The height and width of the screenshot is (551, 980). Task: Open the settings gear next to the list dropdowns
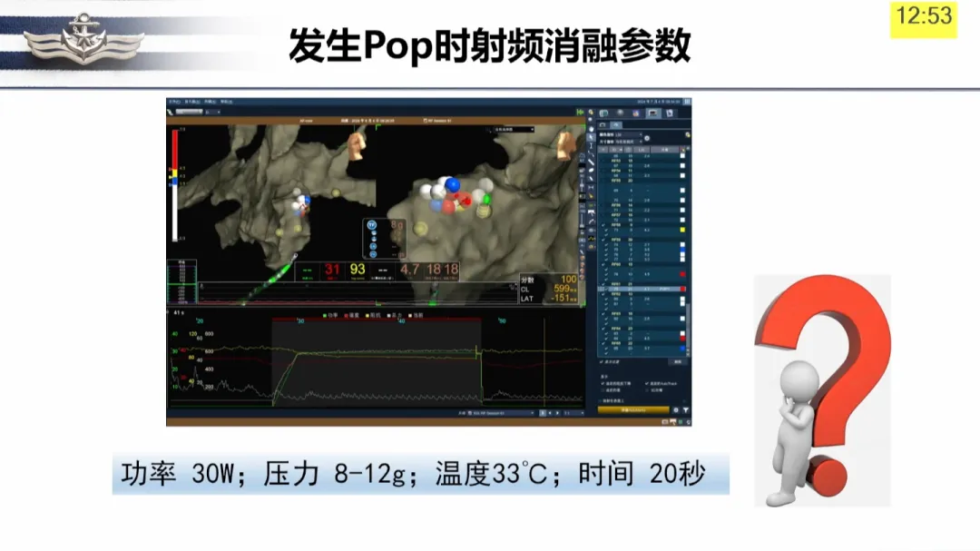coord(647,138)
